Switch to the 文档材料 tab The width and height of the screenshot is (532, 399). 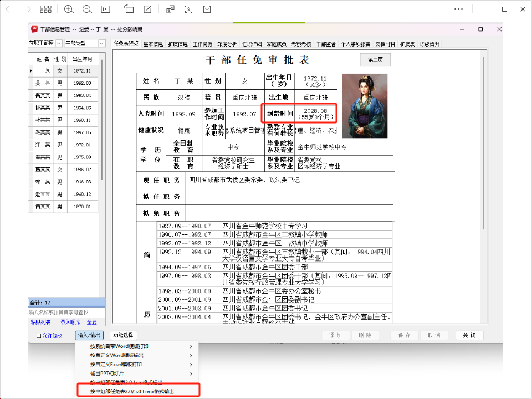[x=385, y=44]
